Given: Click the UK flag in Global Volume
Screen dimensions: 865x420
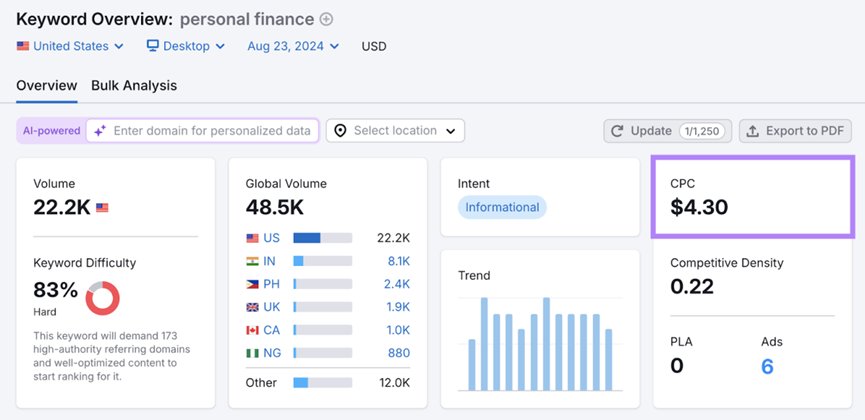Looking at the screenshot, I should [x=252, y=307].
